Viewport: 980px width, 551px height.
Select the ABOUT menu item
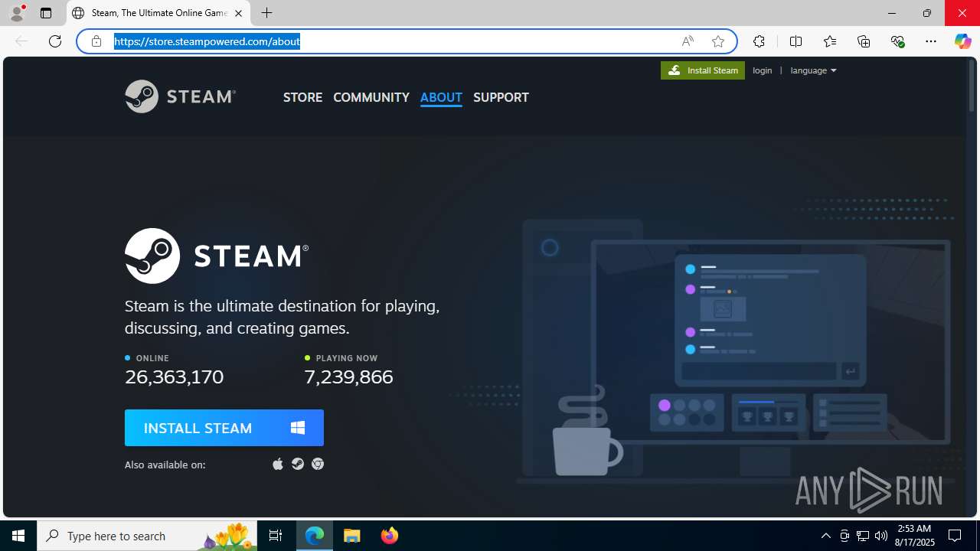(441, 97)
